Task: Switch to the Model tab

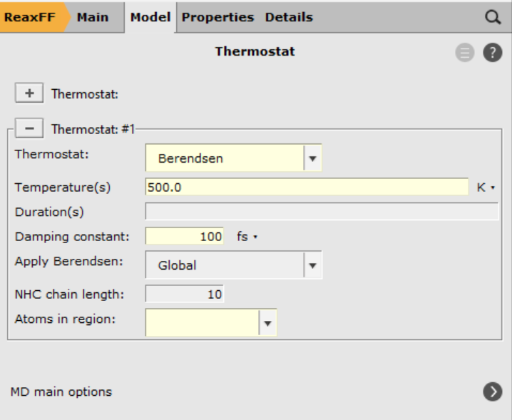Action: 150,17
